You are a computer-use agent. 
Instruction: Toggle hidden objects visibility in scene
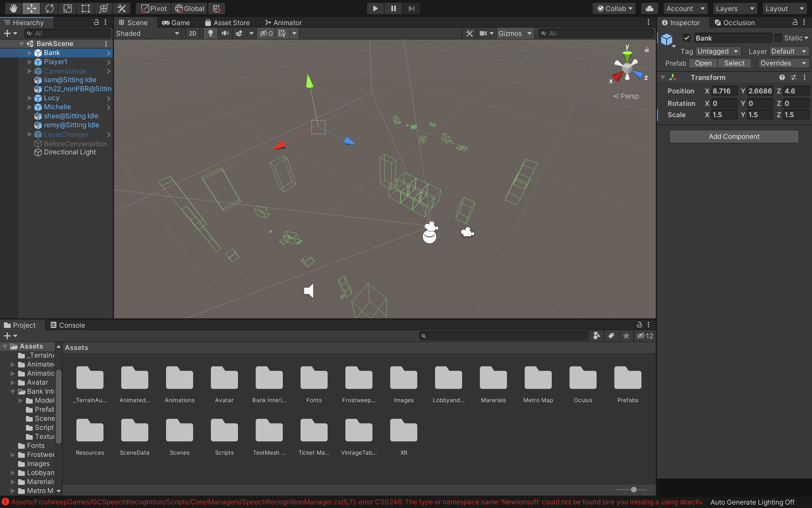(266, 33)
